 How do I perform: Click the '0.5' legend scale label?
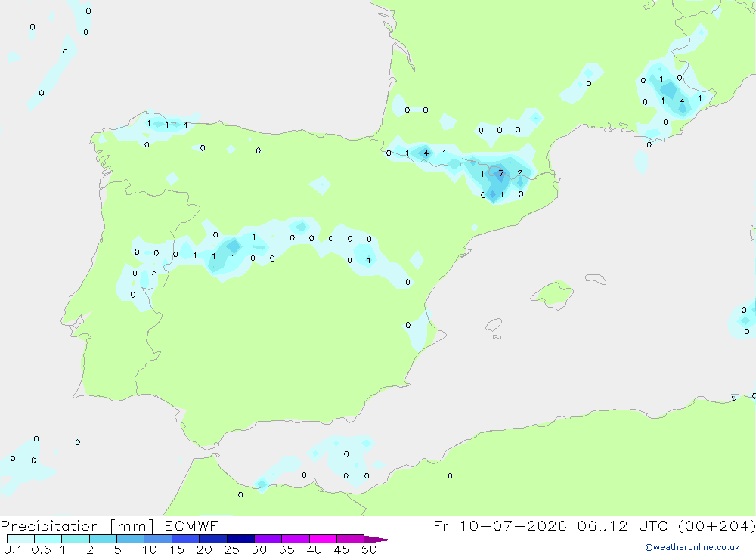coord(41,549)
